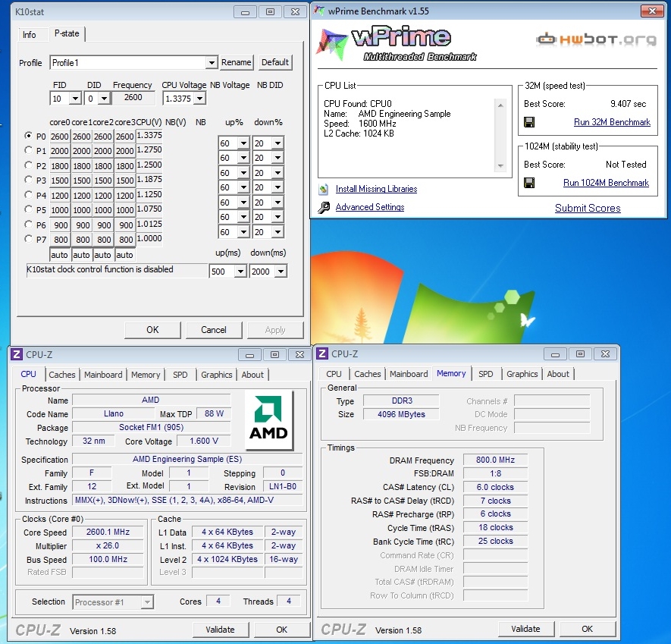This screenshot has width=671, height=644.
Task: Click the Rename profile button
Action: pyautogui.click(x=237, y=62)
